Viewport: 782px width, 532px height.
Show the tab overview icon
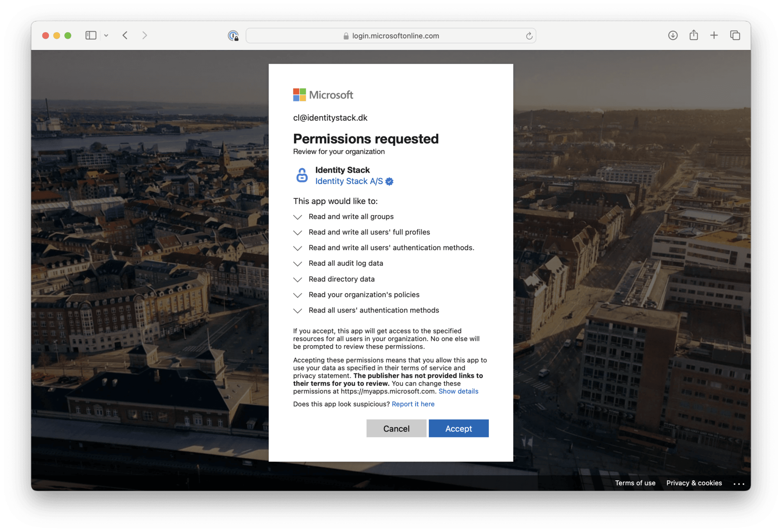(x=735, y=35)
